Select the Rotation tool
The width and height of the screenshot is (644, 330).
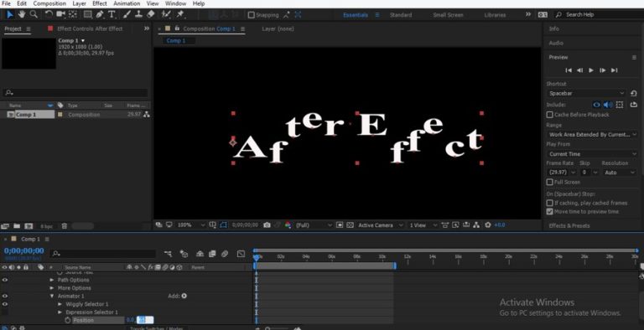tap(49, 14)
